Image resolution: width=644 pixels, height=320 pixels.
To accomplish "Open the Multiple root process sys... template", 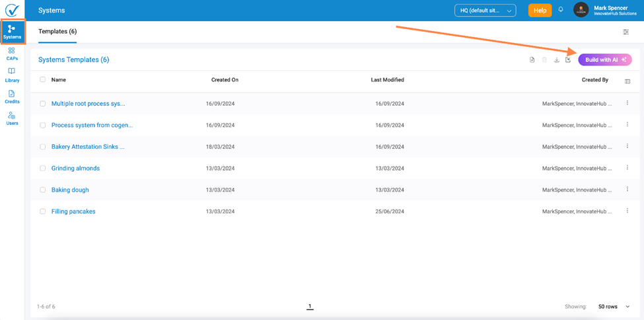I will [88, 104].
